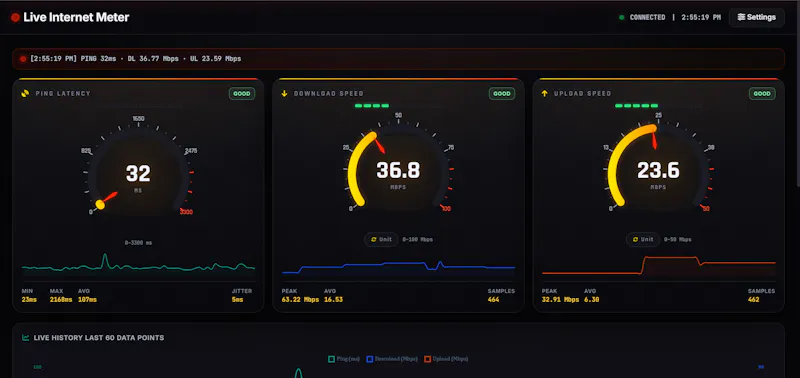Click the 0–50 Mbps range label
The height and width of the screenshot is (378, 800).
[x=678, y=239]
